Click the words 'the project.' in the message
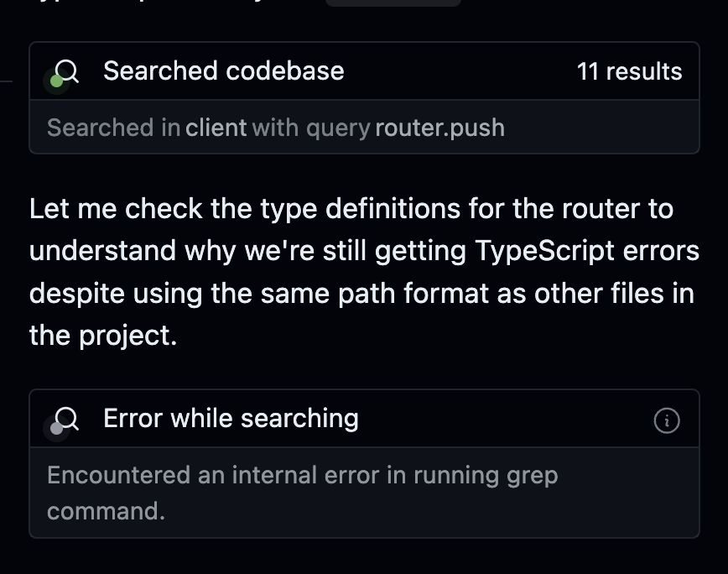Screen dimensions: 728x574 click(x=103, y=336)
